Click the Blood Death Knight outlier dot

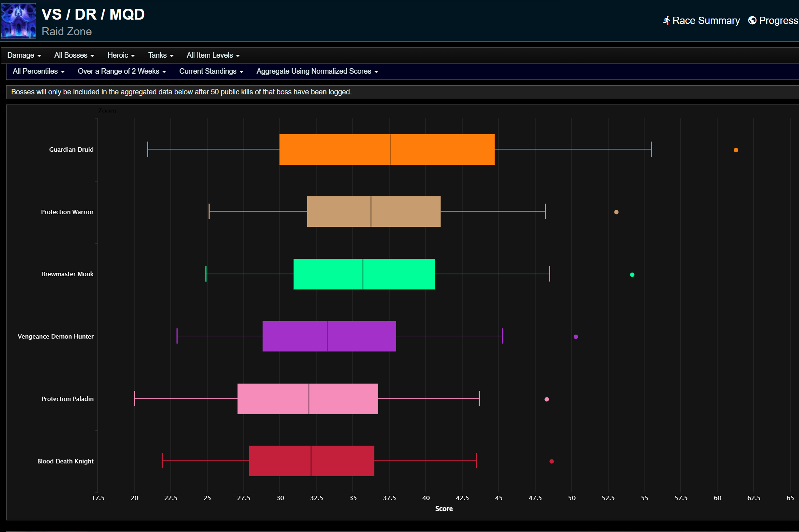[551, 461]
